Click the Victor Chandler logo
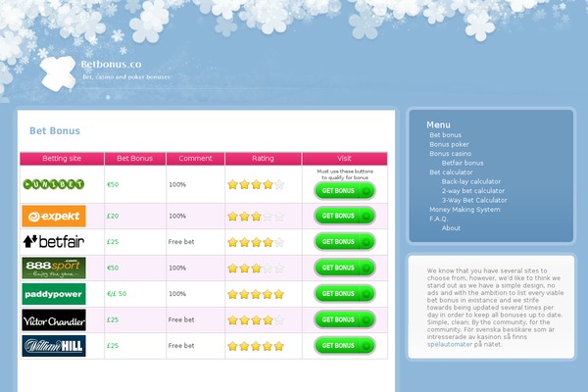Image resolution: width=588 pixels, height=392 pixels. click(x=54, y=320)
